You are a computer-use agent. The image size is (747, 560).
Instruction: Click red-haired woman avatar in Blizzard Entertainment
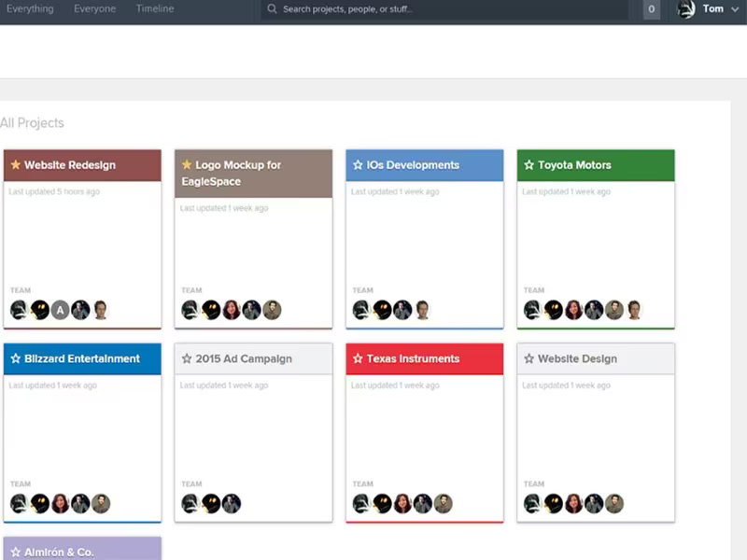60,503
